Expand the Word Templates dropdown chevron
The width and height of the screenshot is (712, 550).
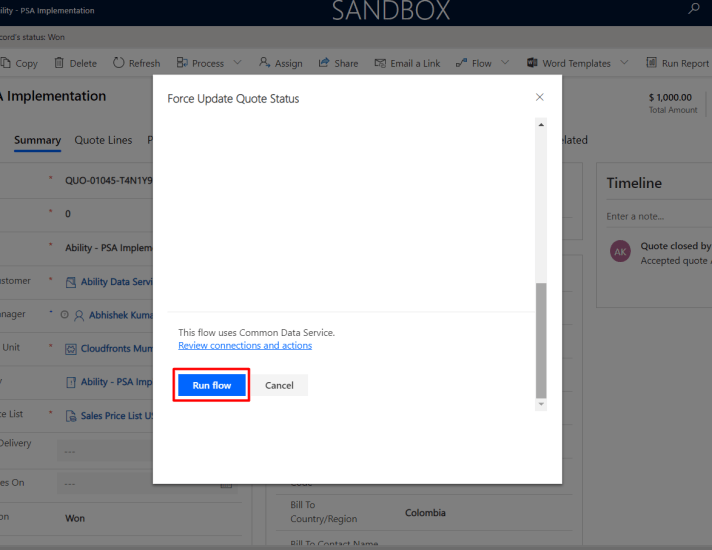pos(624,63)
